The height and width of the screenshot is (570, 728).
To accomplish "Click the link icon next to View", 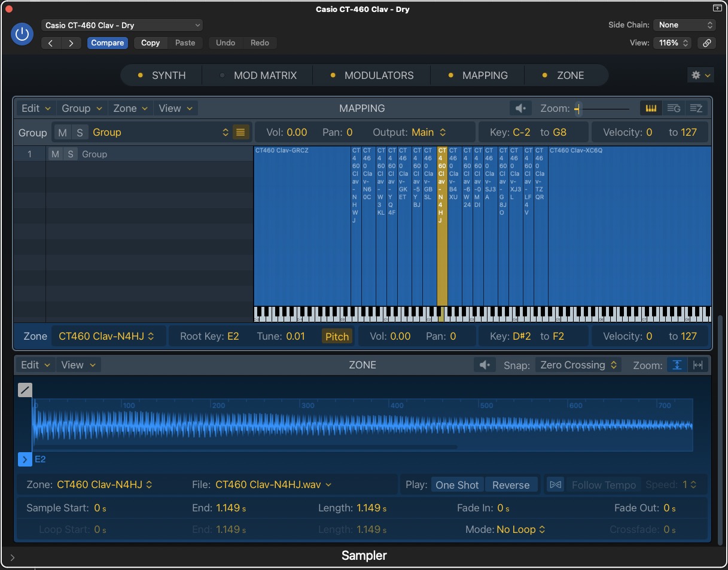I will coord(706,43).
